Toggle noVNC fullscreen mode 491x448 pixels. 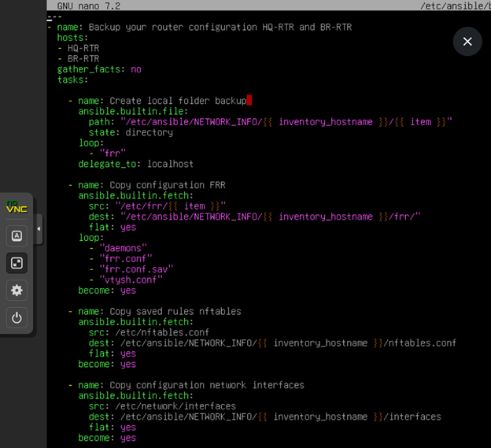[x=17, y=263]
